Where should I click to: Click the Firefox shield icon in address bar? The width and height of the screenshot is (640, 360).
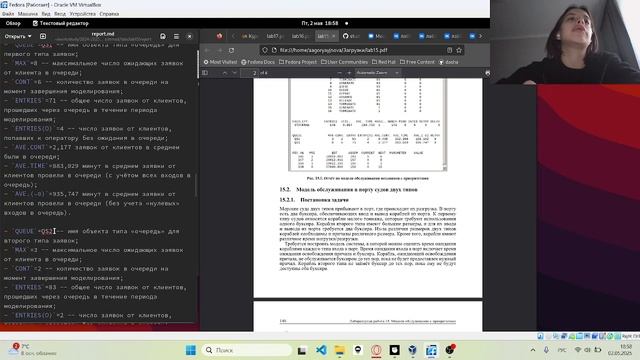point(265,50)
